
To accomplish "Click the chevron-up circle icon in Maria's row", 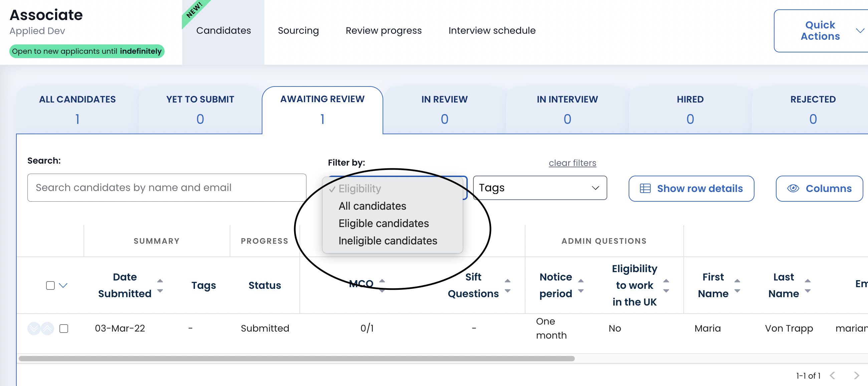I will pyautogui.click(x=47, y=328).
